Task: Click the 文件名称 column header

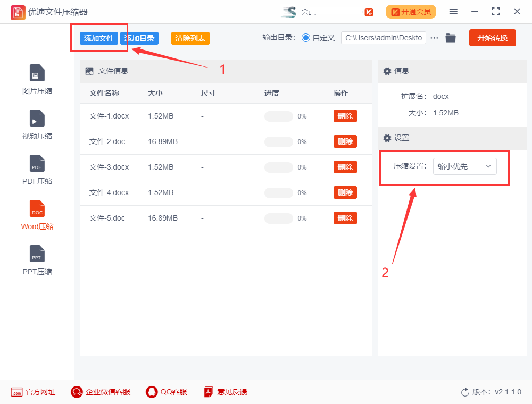Action: [104, 93]
